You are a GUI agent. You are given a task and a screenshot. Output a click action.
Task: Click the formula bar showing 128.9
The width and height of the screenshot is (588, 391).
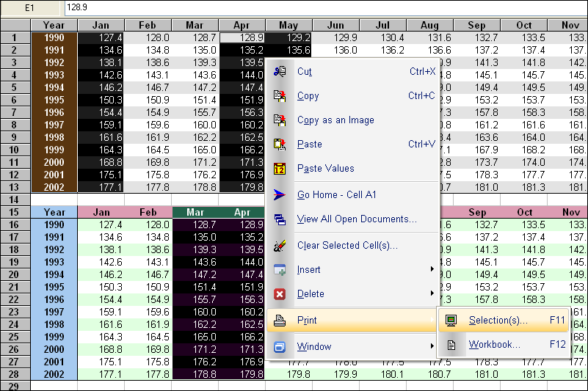pos(323,7)
